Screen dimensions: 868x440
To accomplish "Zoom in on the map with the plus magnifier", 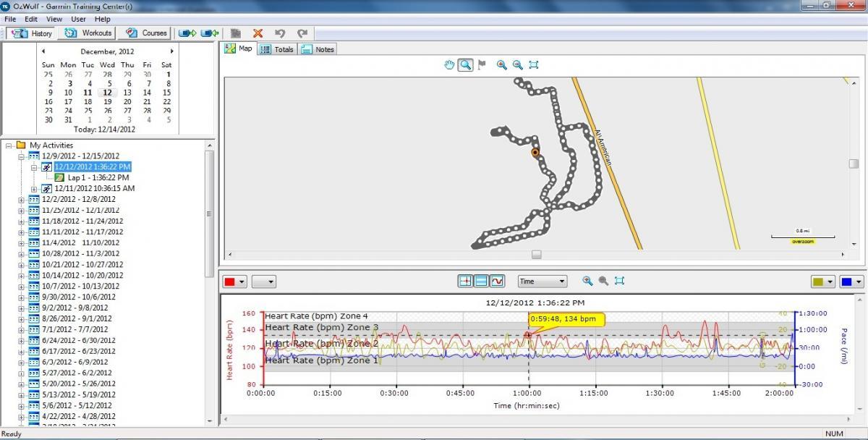I will (x=502, y=64).
